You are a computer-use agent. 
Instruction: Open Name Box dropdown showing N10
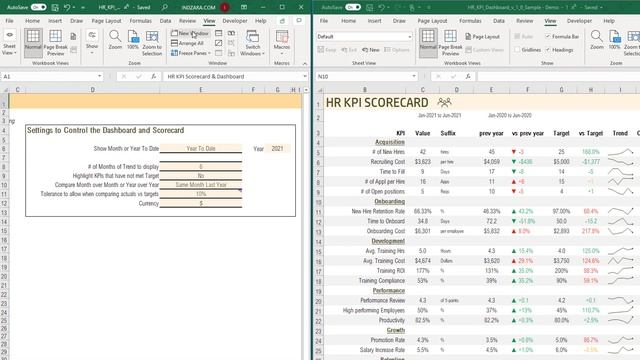tap(414, 76)
